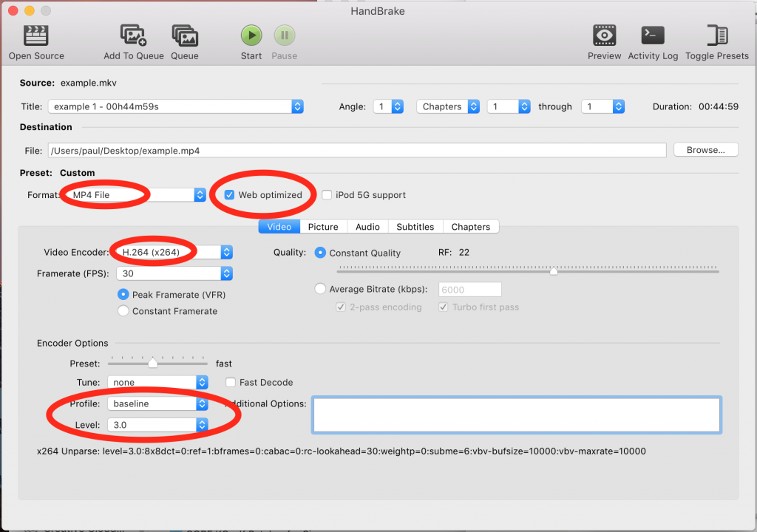Click the Duration 00:44:59 value
Image resolution: width=757 pixels, height=532 pixels.
click(719, 106)
